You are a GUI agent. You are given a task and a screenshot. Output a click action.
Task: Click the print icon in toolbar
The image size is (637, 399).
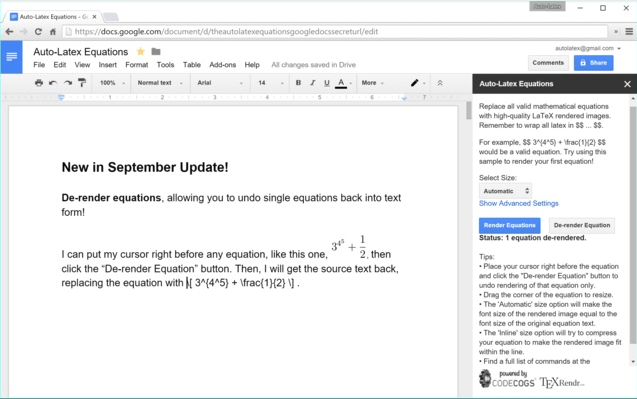pyautogui.click(x=39, y=83)
